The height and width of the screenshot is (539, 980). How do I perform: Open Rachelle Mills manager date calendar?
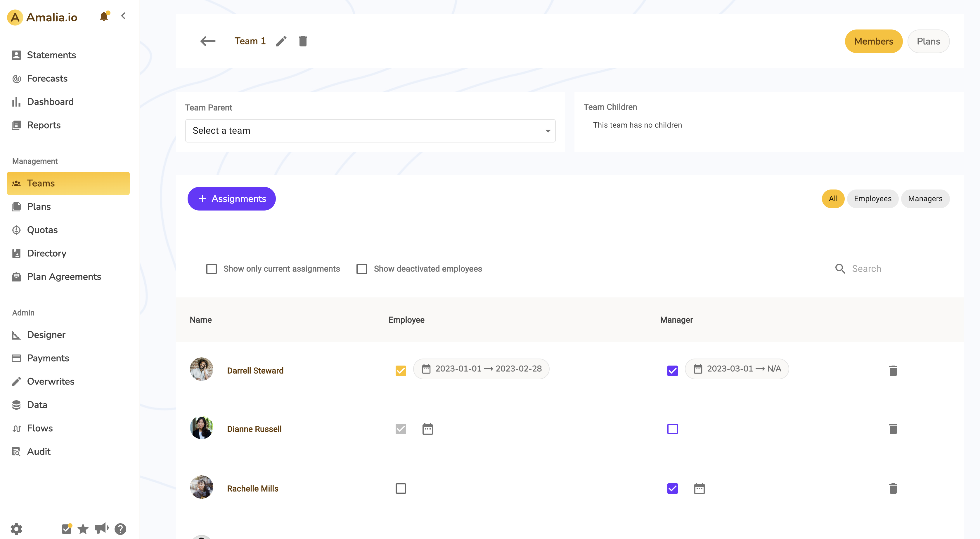coord(699,488)
